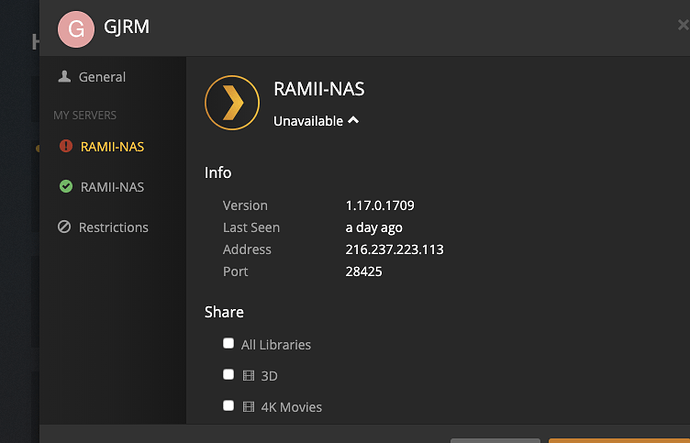Click the Share section heading
This screenshot has width=690, height=443.
click(x=224, y=312)
